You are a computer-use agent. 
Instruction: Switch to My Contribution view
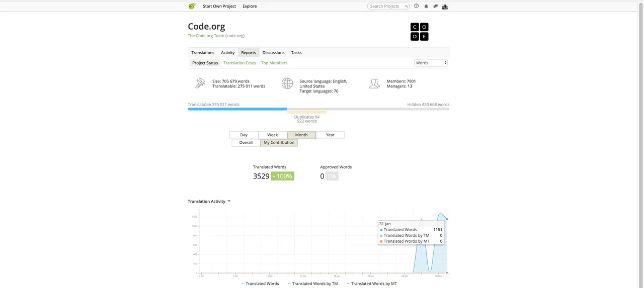(279, 143)
